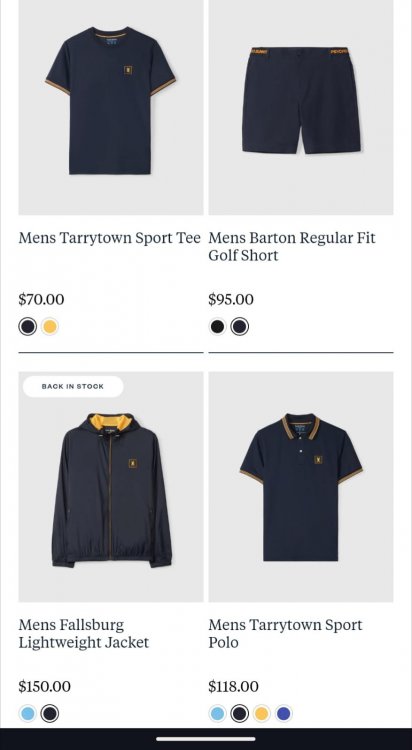This screenshot has height=750, width=412.
Task: Select royal blue swatch for Tarrytown Sport Polo
Action: click(283, 714)
